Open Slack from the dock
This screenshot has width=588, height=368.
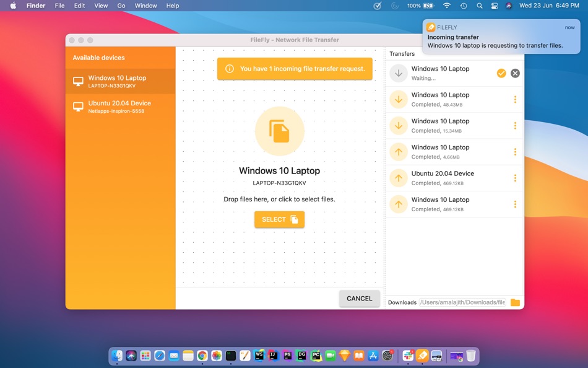point(408,355)
